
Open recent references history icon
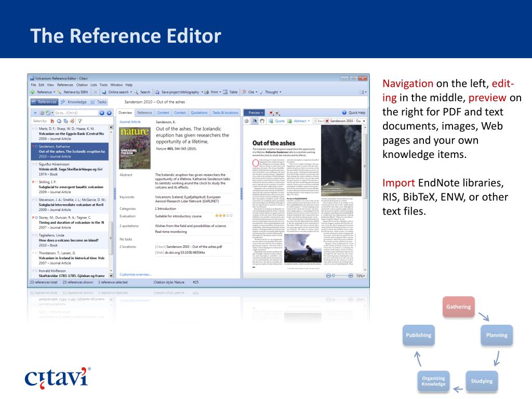click(48, 113)
